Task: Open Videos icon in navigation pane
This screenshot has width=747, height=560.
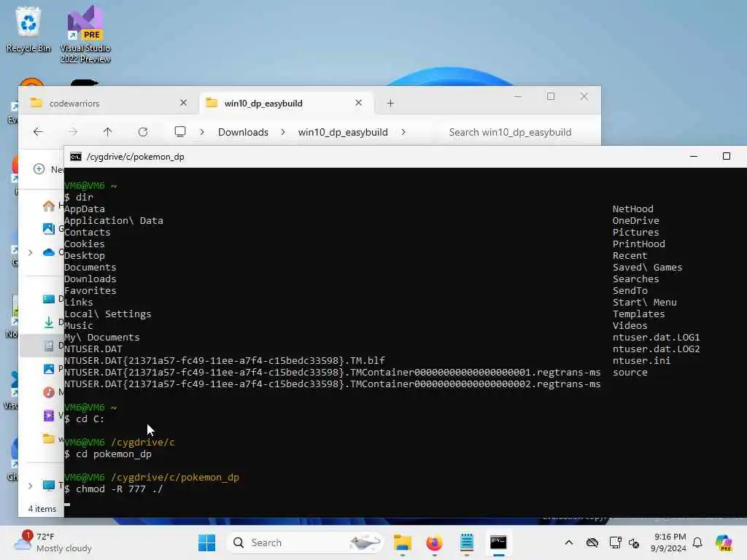Action: click(x=49, y=416)
